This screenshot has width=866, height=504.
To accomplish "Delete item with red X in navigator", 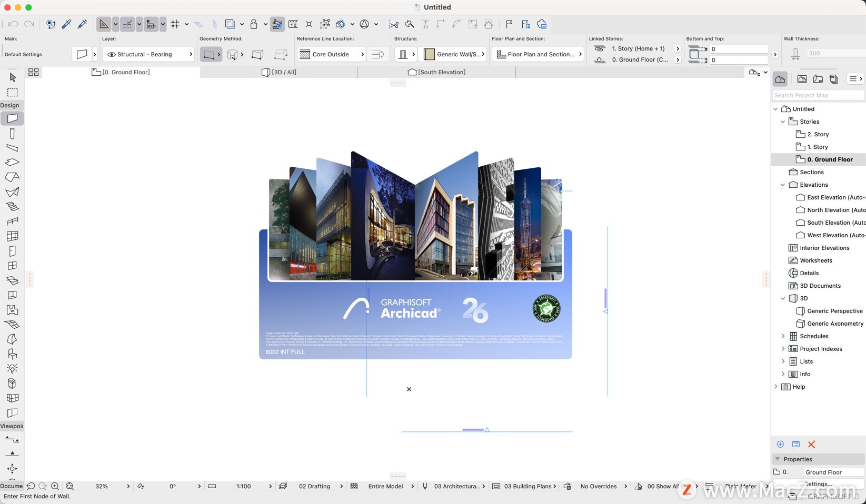I will pos(812,445).
